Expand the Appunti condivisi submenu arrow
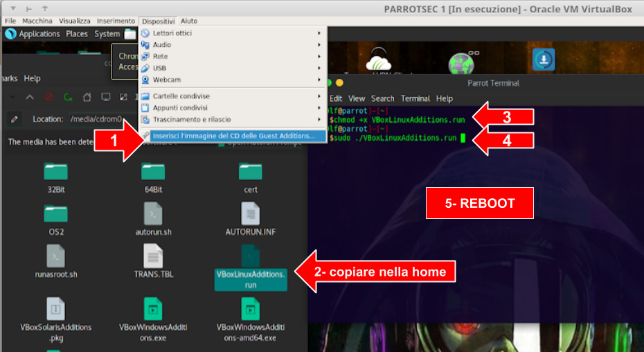 pyautogui.click(x=319, y=107)
